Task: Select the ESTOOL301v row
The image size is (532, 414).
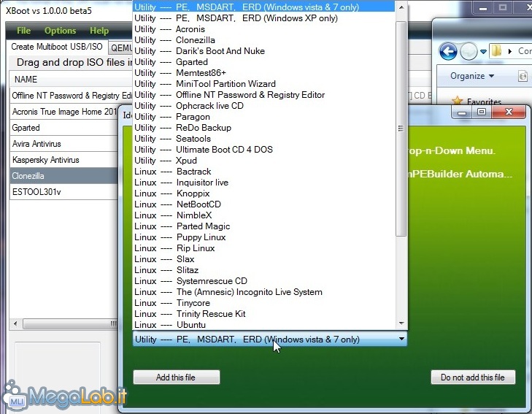Action: [64, 192]
